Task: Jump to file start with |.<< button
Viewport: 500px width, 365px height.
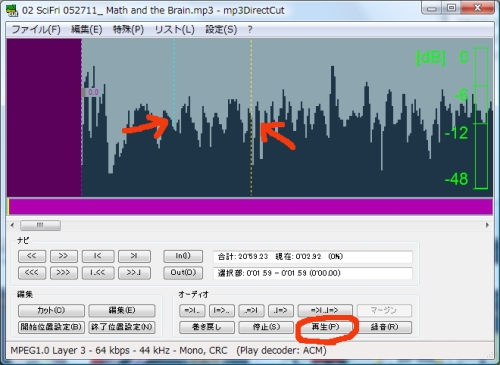Action: click(x=98, y=273)
